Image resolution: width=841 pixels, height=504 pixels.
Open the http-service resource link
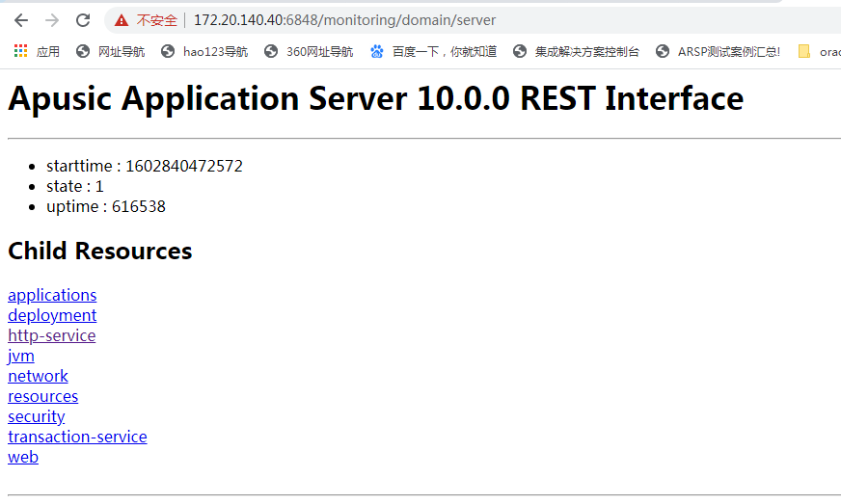coord(51,335)
